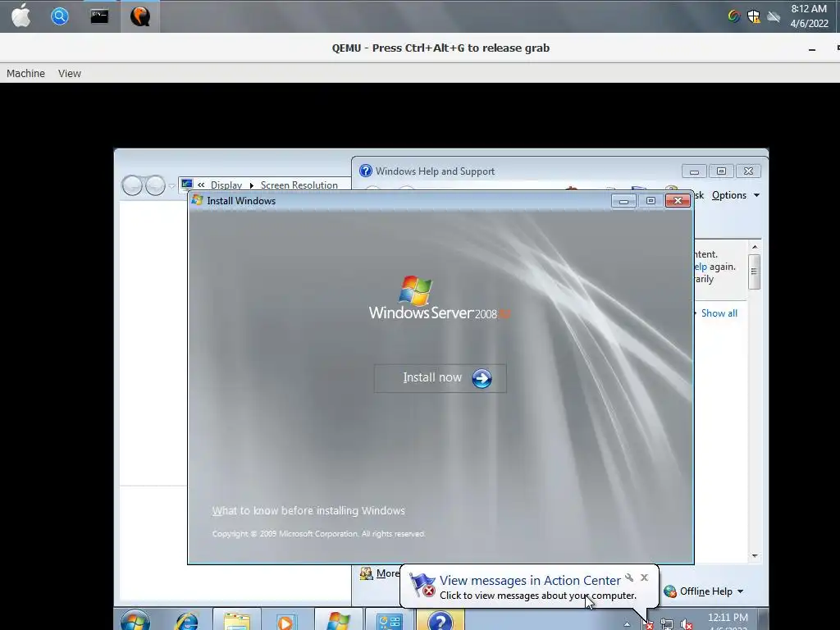Click the back arrow in the Screen Resolution window
This screenshot has height=630, width=840.
pyautogui.click(x=132, y=185)
